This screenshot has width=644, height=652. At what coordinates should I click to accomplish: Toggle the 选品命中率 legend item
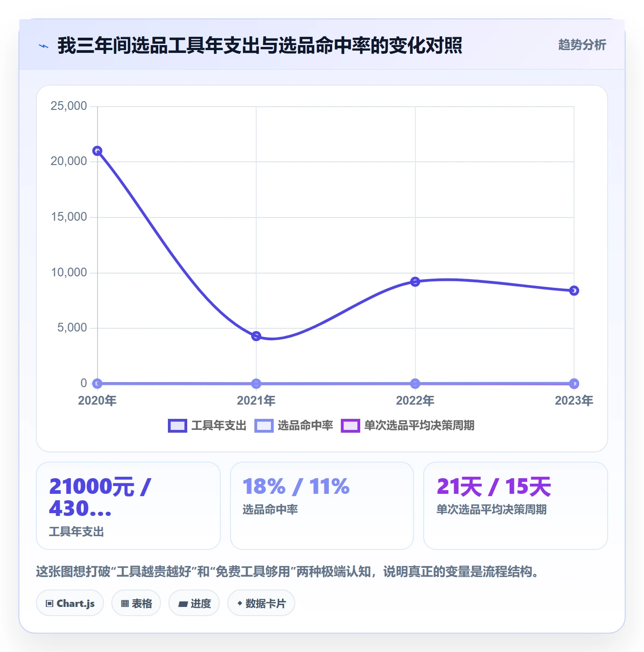pyautogui.click(x=293, y=425)
